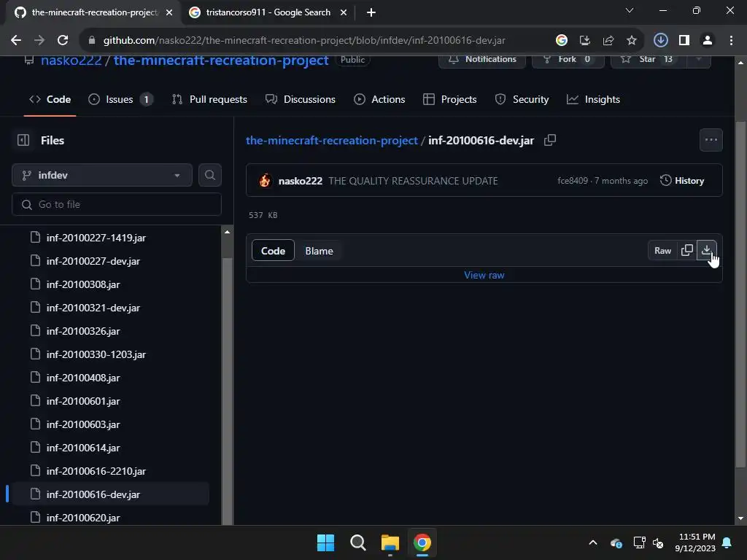Image resolution: width=747 pixels, height=560 pixels.
Task: Open the Security tab
Action: click(522, 99)
